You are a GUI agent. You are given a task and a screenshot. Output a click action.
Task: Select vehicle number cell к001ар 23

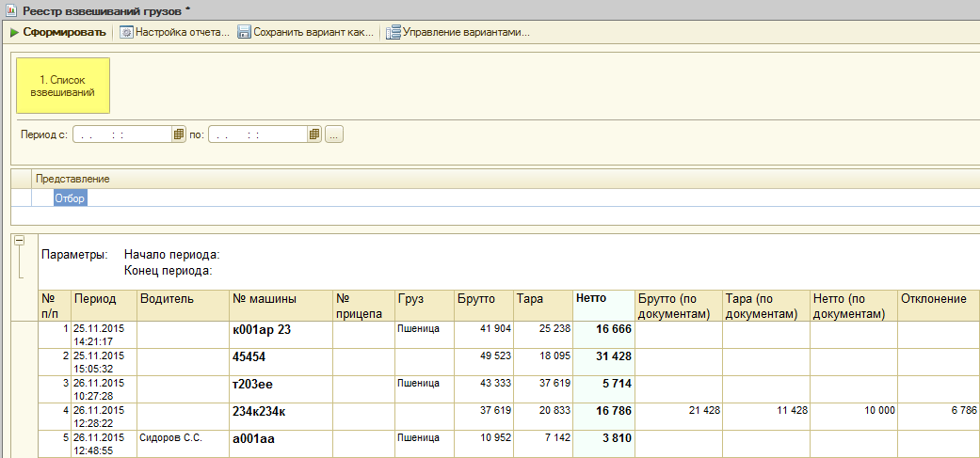[x=262, y=330]
